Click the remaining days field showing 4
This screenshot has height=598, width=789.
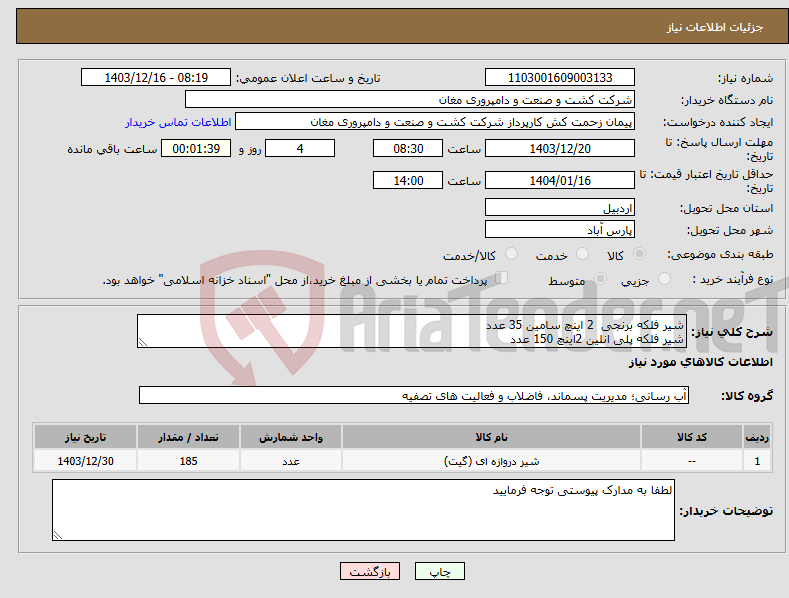300,148
